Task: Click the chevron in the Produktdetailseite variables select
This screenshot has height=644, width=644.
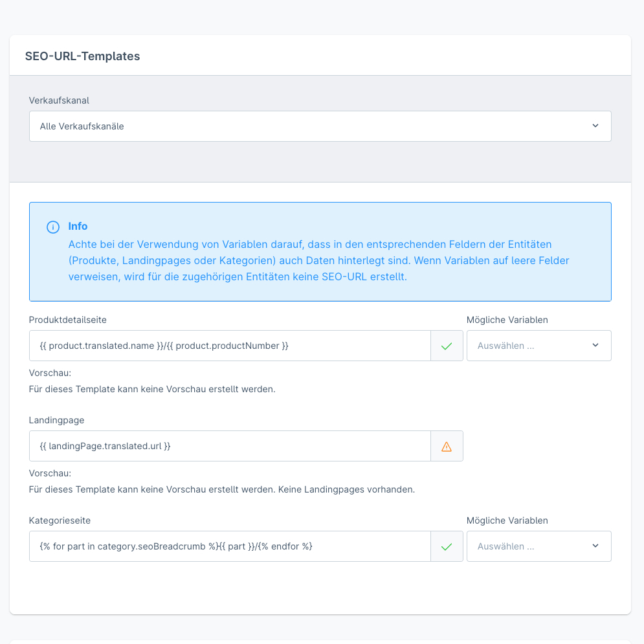Action: tap(595, 346)
